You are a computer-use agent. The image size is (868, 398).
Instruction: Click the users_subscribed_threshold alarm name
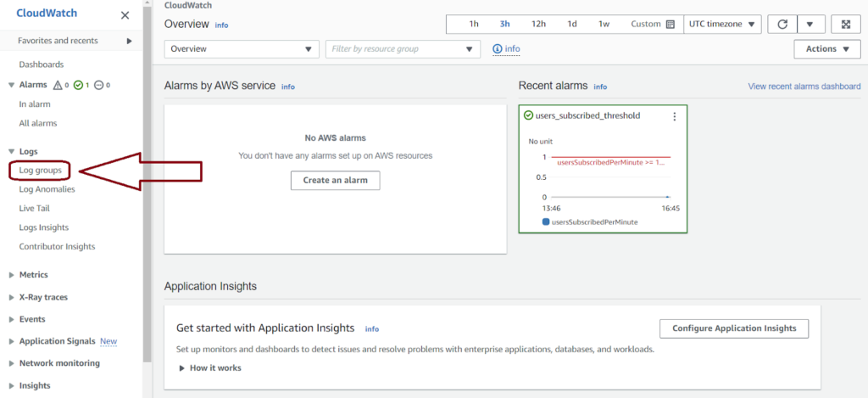pos(588,116)
